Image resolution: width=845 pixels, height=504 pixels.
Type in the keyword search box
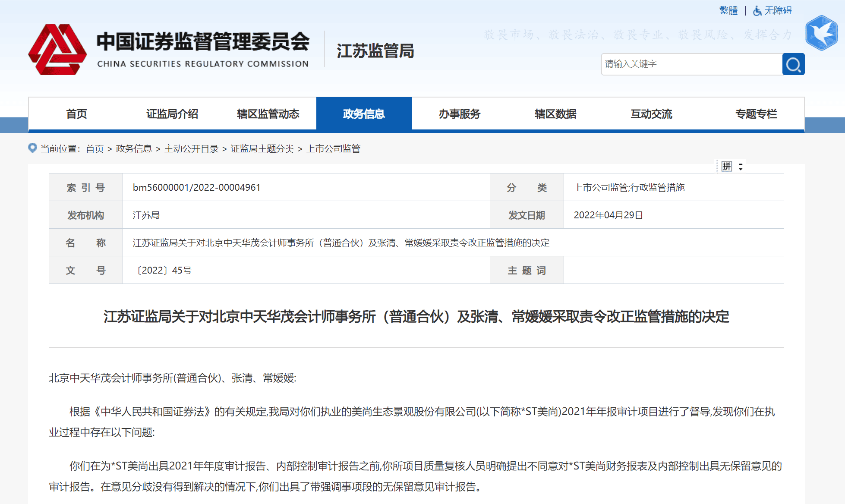(691, 64)
